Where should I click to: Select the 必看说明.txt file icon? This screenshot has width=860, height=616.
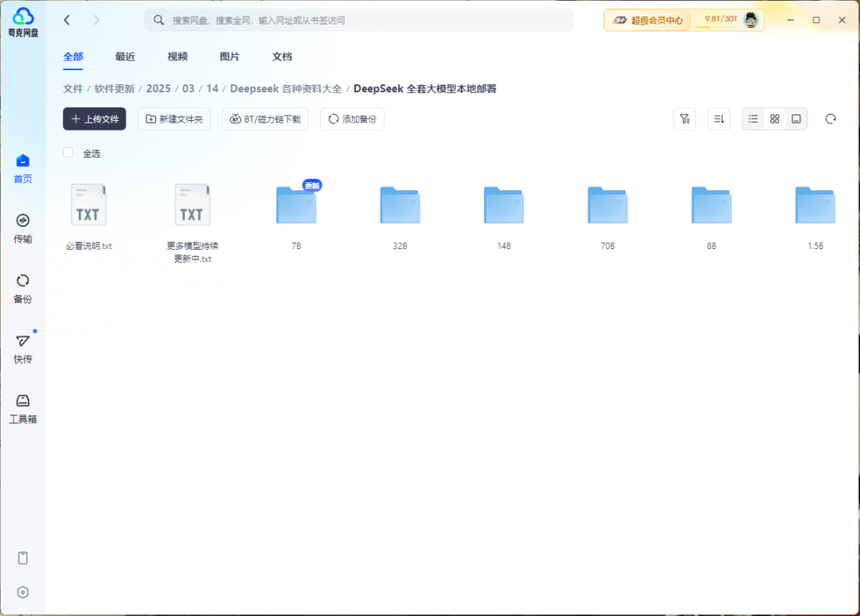88,205
